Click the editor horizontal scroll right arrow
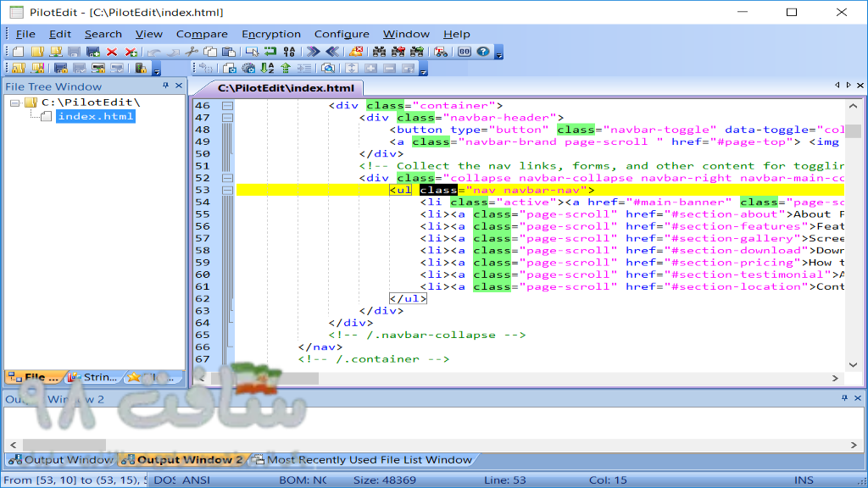 (x=835, y=379)
